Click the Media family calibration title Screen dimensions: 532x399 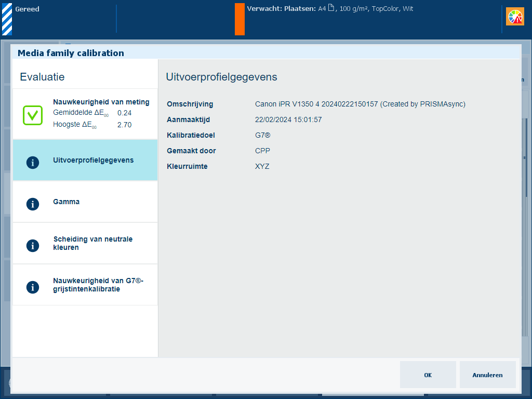[71, 53]
